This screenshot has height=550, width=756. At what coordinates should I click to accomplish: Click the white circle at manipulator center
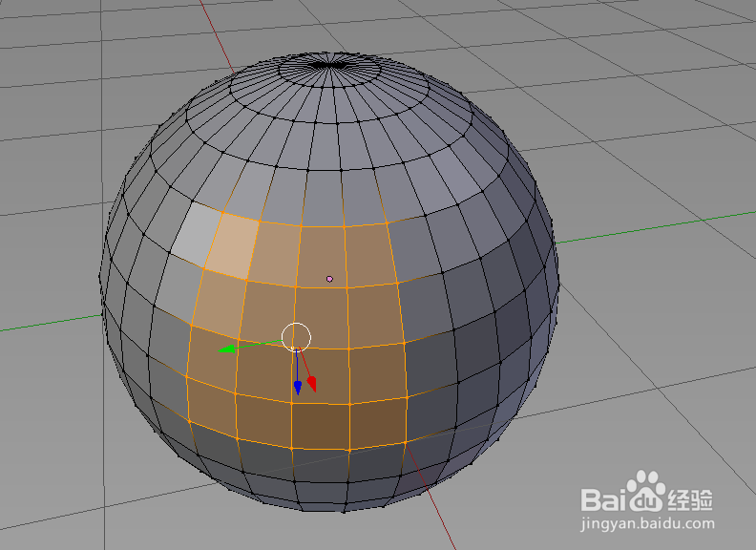click(x=296, y=337)
